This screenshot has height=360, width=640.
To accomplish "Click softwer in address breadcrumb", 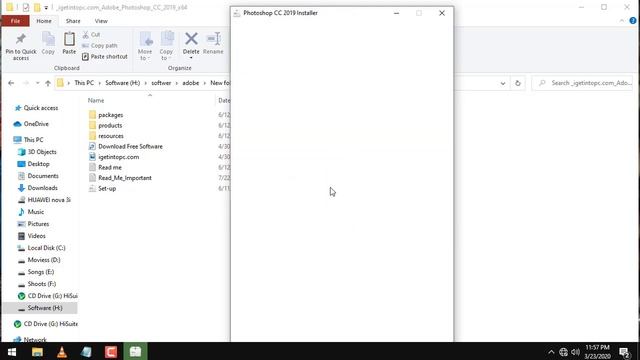I will [x=161, y=83].
